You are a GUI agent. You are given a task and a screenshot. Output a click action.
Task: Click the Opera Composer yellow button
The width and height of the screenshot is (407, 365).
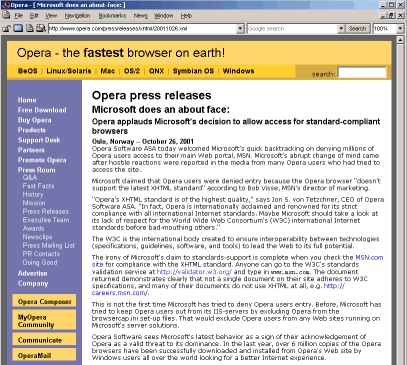[x=44, y=301]
